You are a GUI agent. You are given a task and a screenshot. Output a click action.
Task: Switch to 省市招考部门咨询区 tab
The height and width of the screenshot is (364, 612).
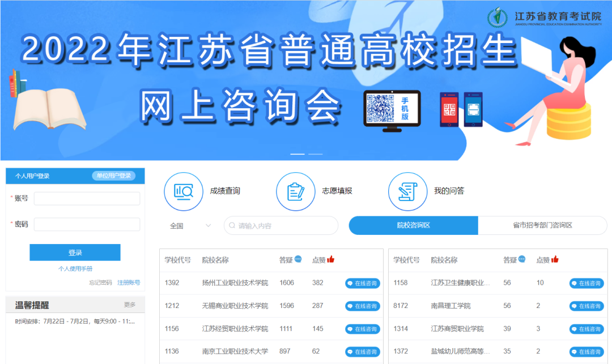pyautogui.click(x=542, y=225)
